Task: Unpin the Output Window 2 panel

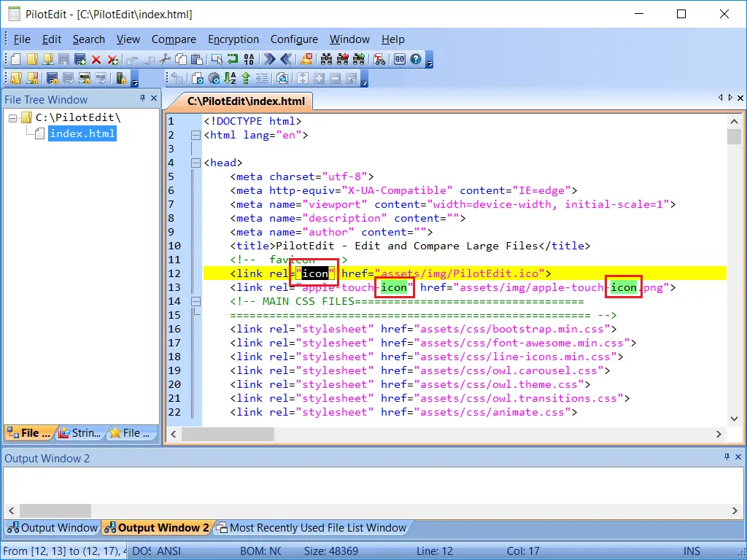Action: (727, 457)
